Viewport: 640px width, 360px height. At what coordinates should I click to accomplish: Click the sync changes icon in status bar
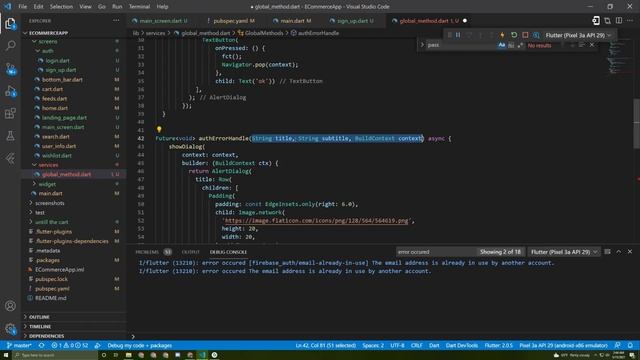[x=42, y=345]
